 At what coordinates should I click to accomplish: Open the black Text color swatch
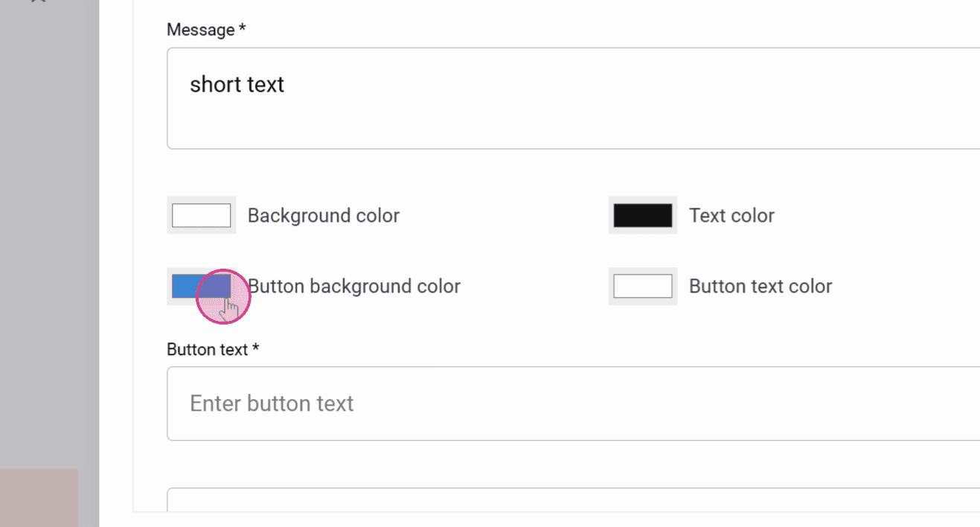pos(642,215)
